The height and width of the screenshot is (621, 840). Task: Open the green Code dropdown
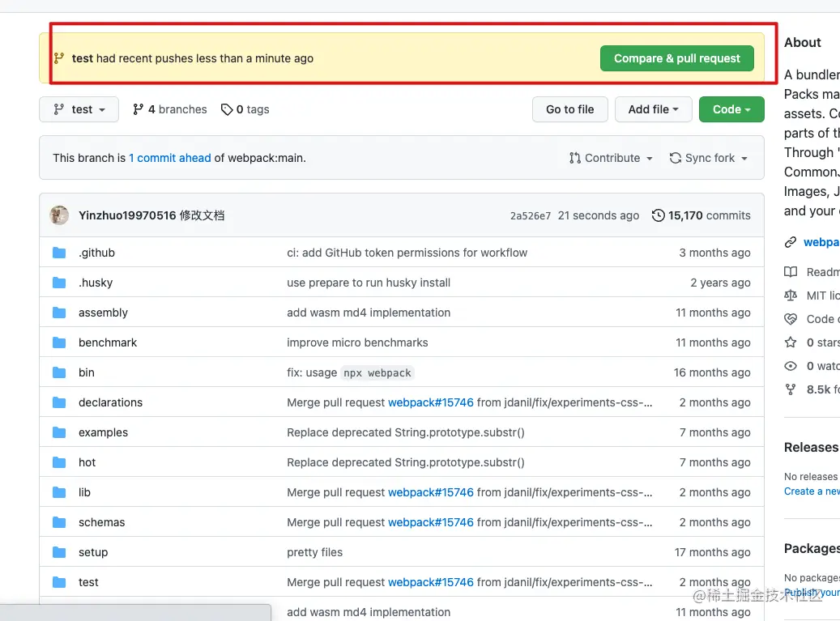point(731,109)
